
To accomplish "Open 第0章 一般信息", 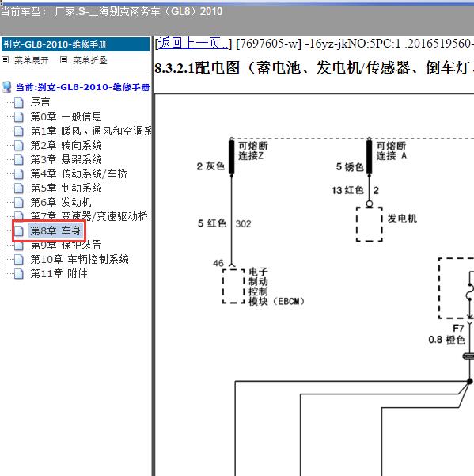I will (x=66, y=116).
